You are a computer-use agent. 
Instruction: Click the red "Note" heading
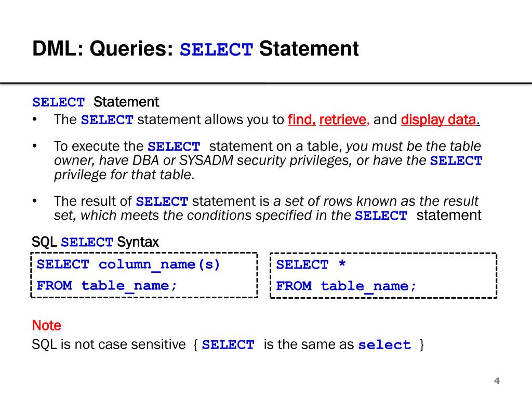click(x=46, y=325)
